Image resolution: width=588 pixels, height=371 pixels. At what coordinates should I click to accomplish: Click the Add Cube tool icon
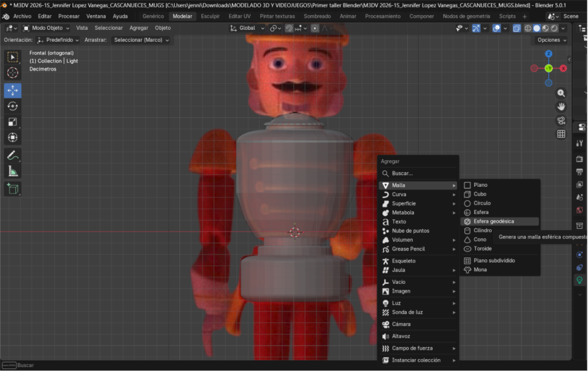pos(13,189)
